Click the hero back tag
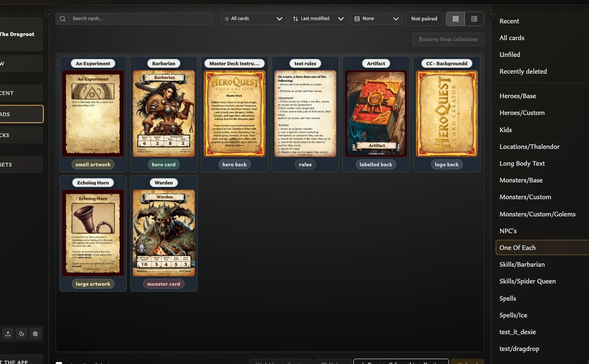This screenshot has height=364, width=589. (234, 164)
